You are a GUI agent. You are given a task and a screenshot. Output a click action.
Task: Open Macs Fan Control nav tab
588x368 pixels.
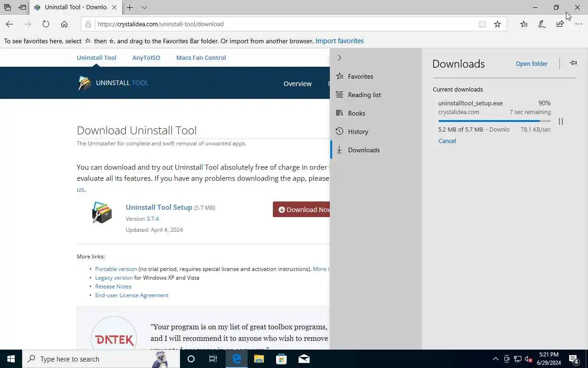(201, 57)
